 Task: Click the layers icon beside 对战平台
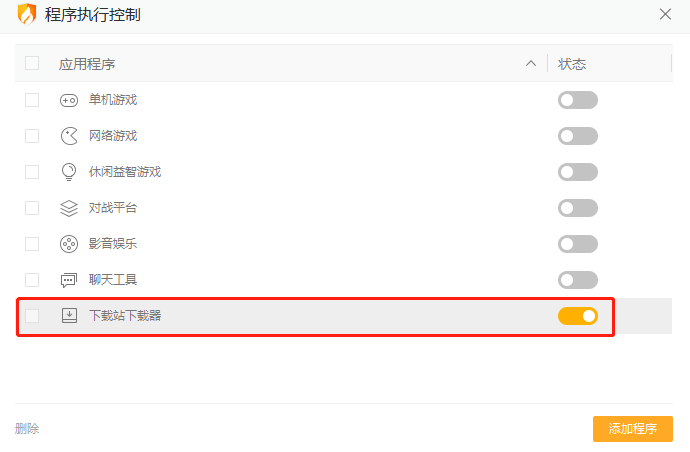click(x=69, y=208)
